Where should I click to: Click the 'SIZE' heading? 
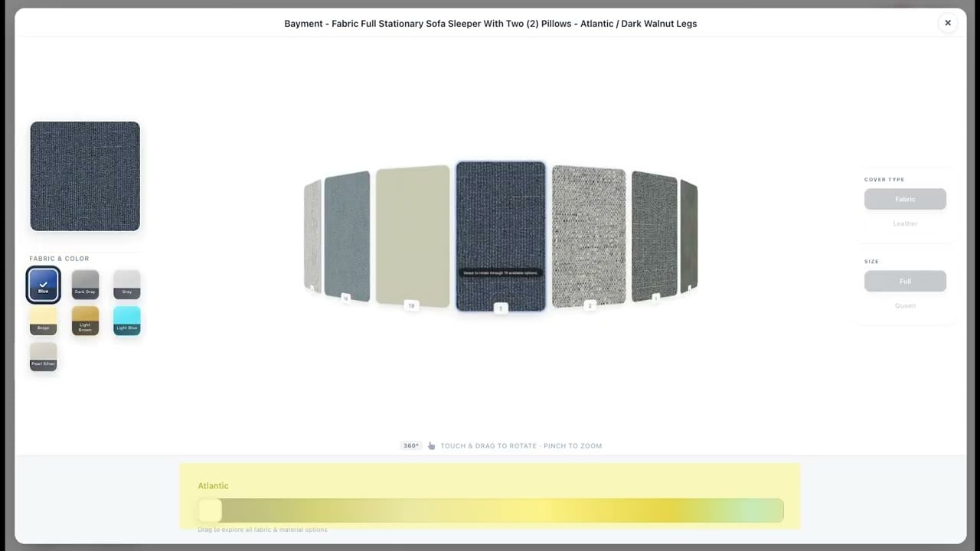point(871,262)
